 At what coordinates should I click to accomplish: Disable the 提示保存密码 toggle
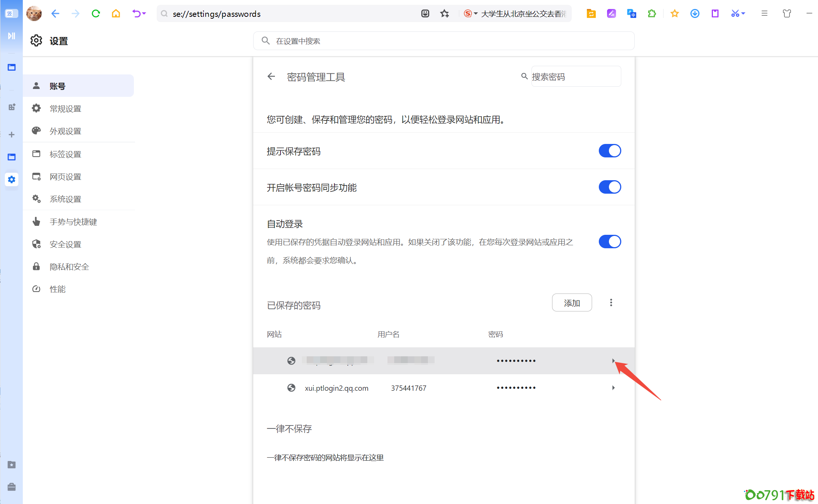pos(610,151)
